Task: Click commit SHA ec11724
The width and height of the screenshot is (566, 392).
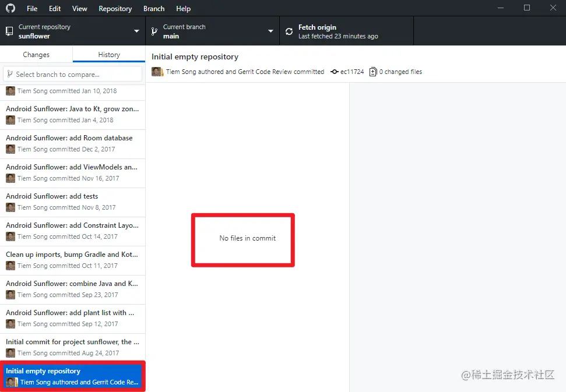Action: 352,72
